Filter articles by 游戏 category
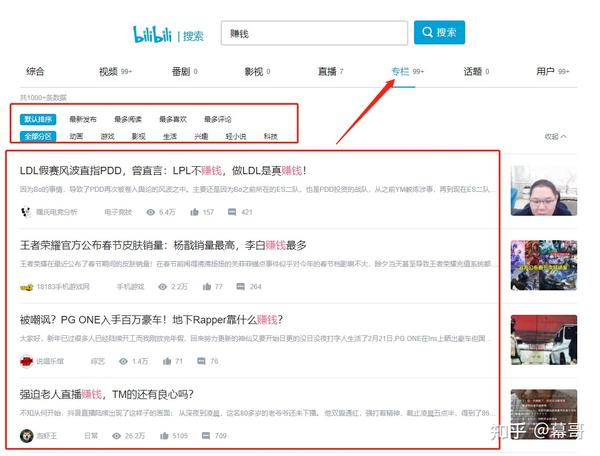The image size is (600, 456). tap(108, 136)
